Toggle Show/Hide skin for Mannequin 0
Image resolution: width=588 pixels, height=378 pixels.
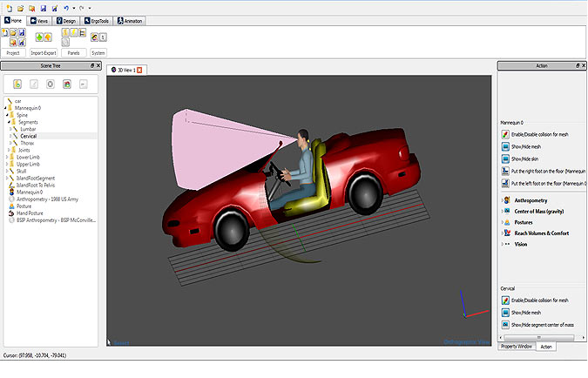(506, 159)
